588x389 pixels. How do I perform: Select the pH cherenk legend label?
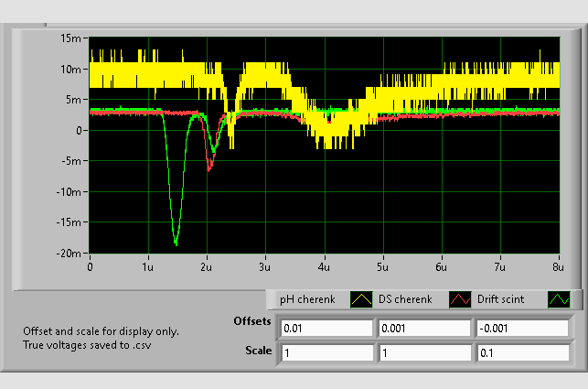tap(308, 299)
